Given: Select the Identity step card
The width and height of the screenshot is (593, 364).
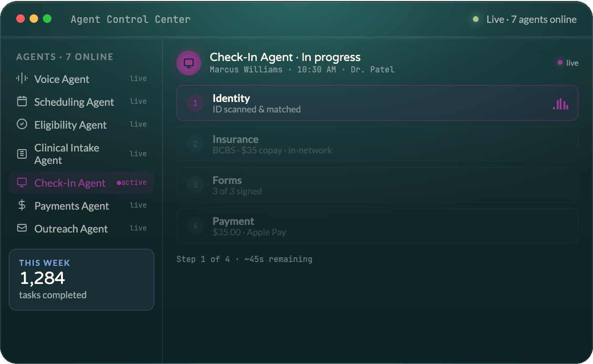Looking at the screenshot, I should (378, 103).
